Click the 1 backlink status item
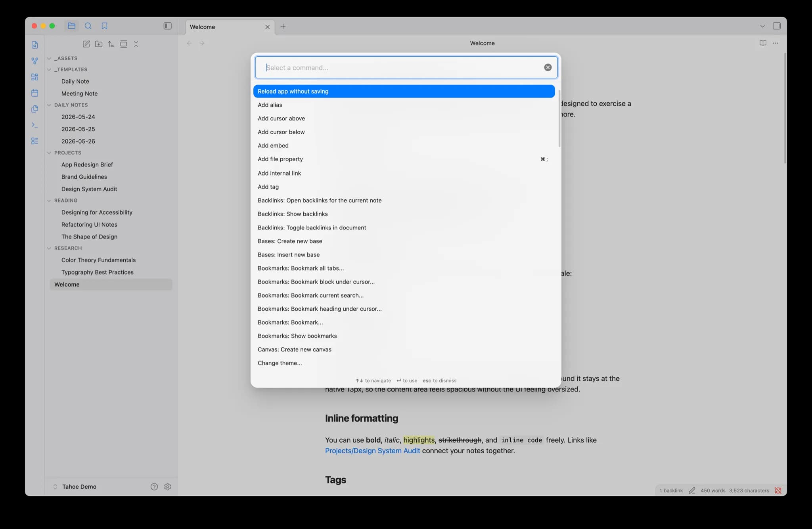The image size is (812, 529). pyautogui.click(x=671, y=491)
